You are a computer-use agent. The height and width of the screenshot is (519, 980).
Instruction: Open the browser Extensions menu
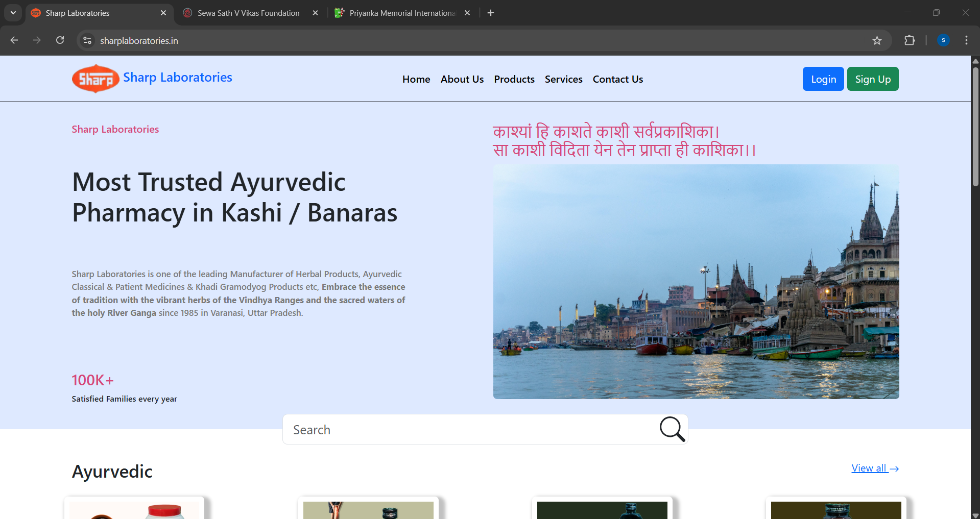[x=910, y=40]
